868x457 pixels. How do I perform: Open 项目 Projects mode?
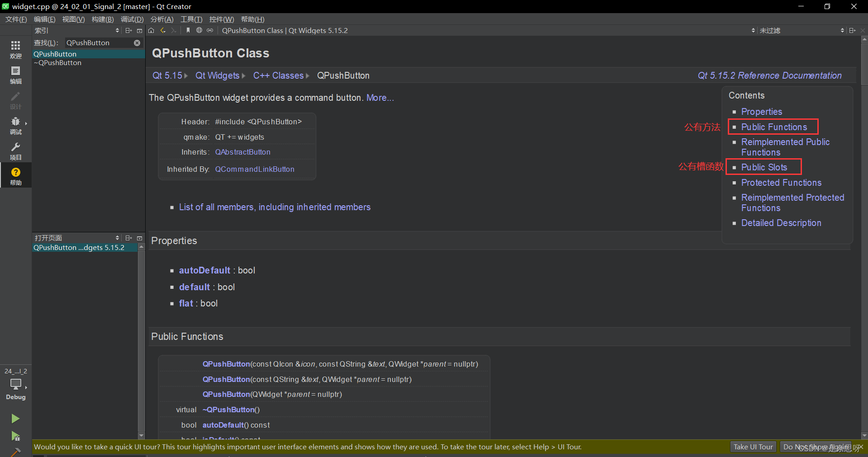pos(16,151)
